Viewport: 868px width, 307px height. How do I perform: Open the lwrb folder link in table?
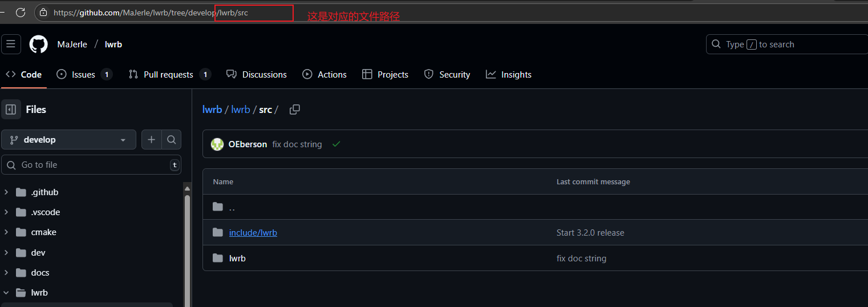click(x=237, y=258)
